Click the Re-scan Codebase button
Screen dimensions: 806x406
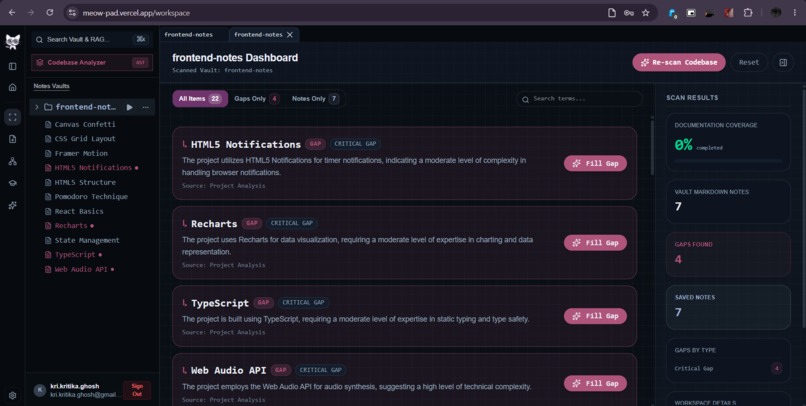[679, 62]
